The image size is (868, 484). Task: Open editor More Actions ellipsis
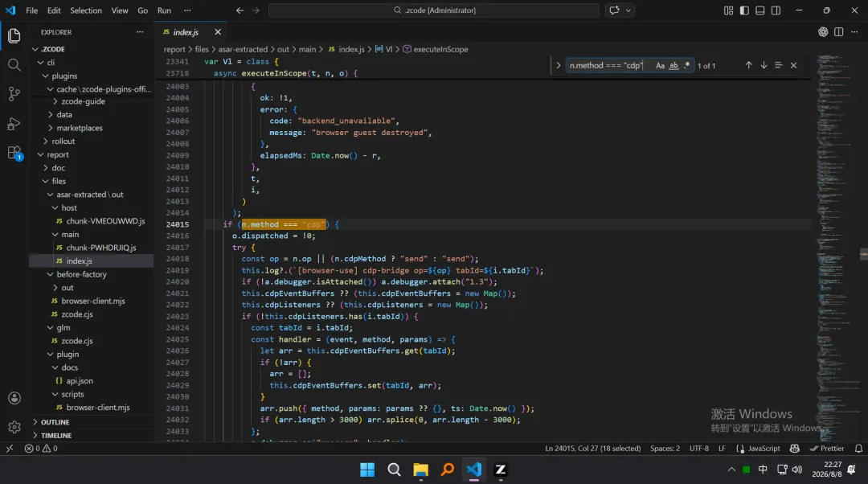click(854, 32)
